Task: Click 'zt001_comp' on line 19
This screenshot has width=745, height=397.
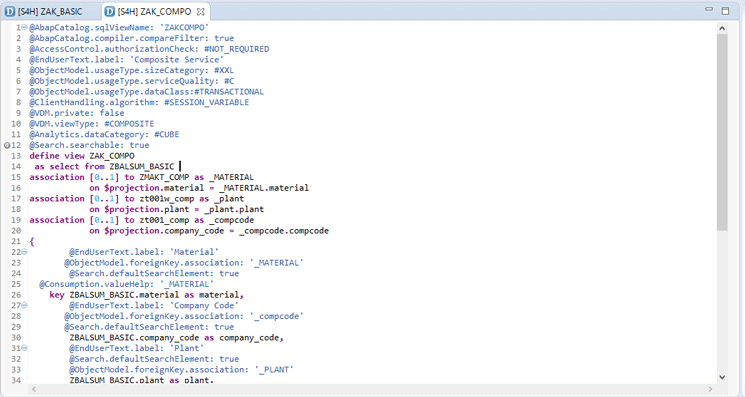Action: (164, 220)
